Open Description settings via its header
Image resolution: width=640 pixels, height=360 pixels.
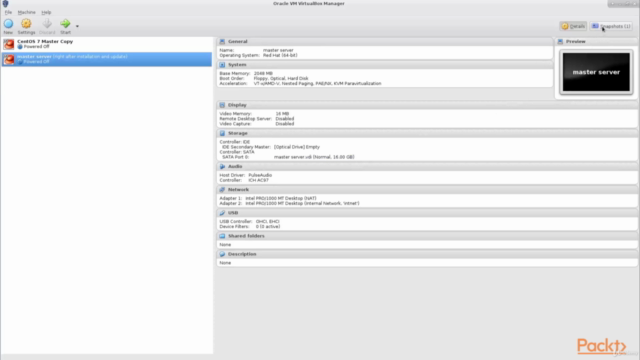(242, 254)
